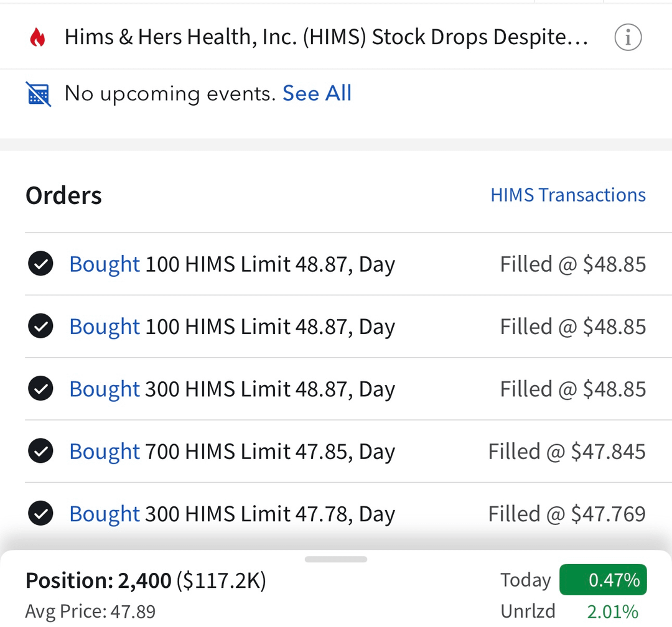Tap No upcoming events text

[170, 94]
